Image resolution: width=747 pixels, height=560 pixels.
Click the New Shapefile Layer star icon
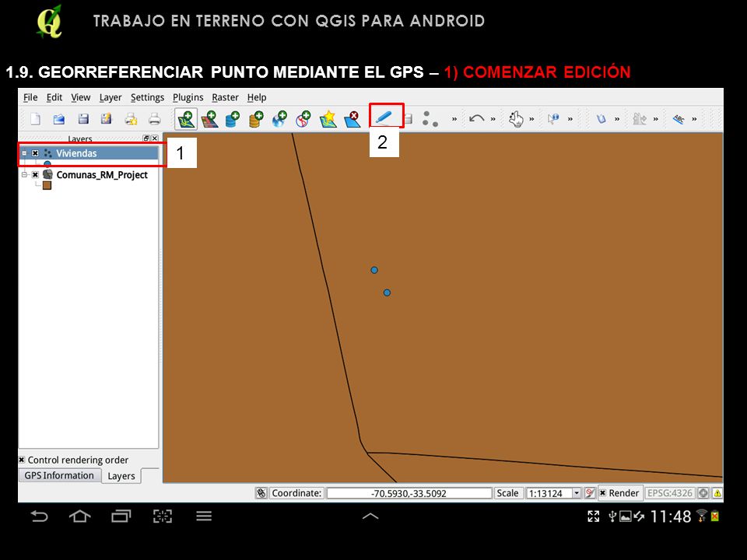328,118
